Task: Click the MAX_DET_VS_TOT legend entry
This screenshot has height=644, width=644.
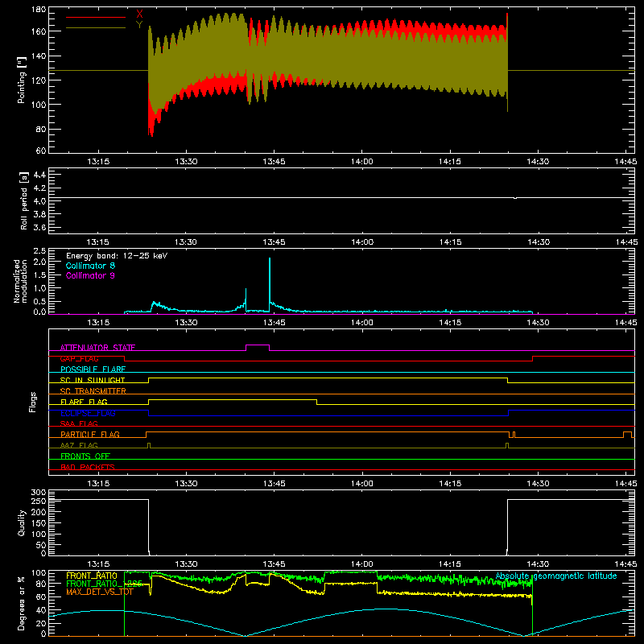Action: pyautogui.click(x=100, y=592)
